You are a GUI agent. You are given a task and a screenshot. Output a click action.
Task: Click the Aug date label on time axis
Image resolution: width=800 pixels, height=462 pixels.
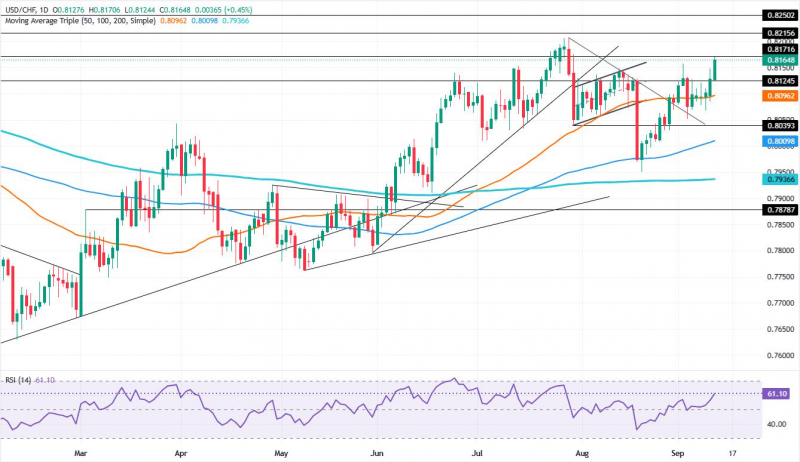click(x=582, y=453)
